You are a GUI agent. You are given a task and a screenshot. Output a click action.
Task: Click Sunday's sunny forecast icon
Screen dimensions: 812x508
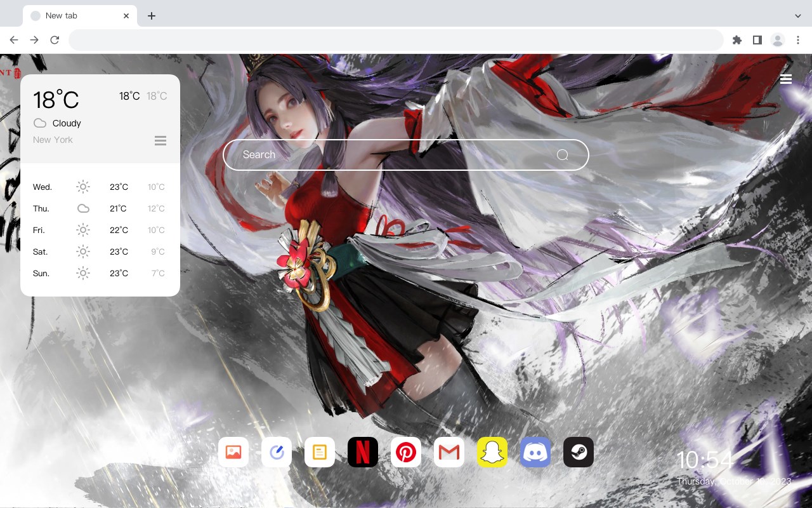tap(83, 273)
